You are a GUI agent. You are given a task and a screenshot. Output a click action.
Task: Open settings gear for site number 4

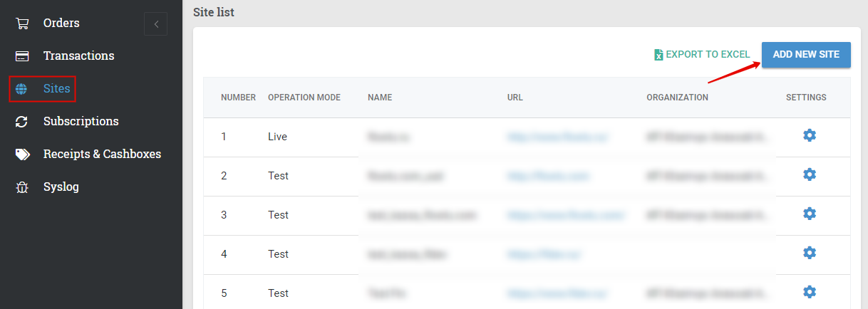[x=809, y=253]
